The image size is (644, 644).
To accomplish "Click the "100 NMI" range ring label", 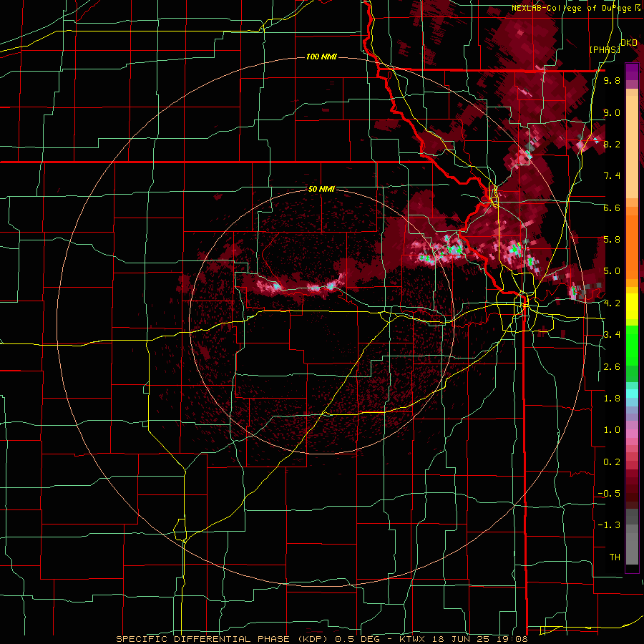I will pyautogui.click(x=321, y=57).
